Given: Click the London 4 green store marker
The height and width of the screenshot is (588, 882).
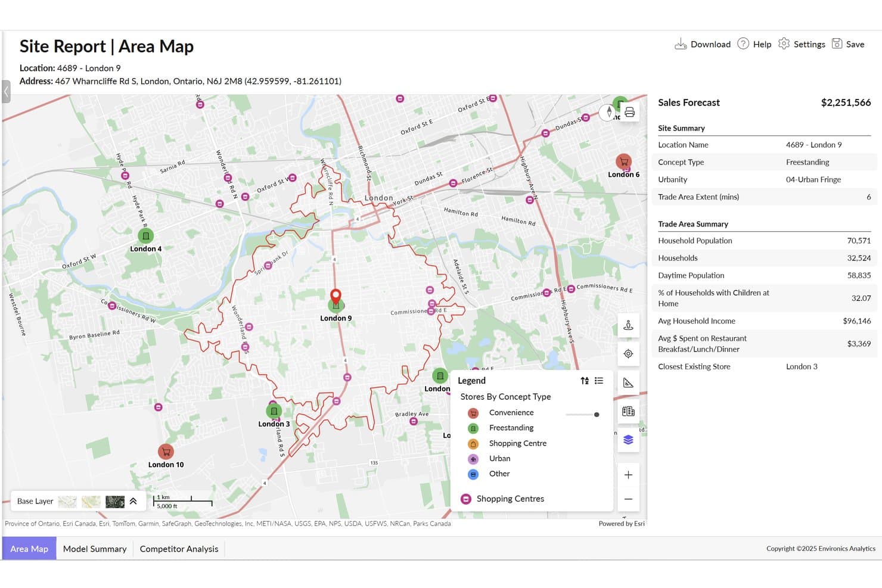Looking at the screenshot, I should pyautogui.click(x=146, y=236).
